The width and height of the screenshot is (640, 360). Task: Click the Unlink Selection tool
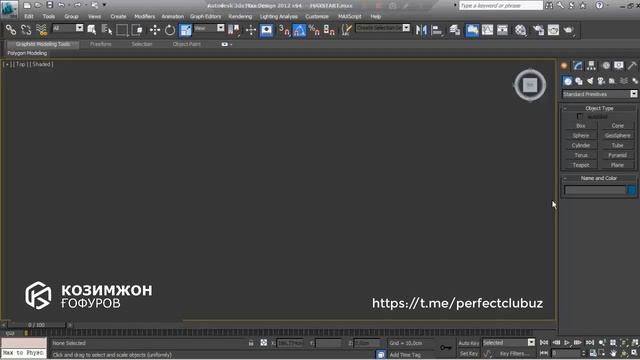click(26, 30)
